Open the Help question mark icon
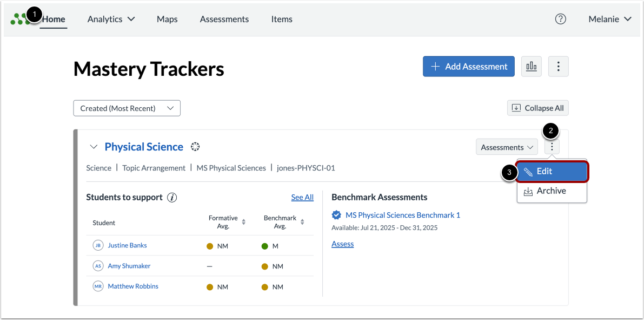This screenshot has height=320, width=644. [x=560, y=19]
